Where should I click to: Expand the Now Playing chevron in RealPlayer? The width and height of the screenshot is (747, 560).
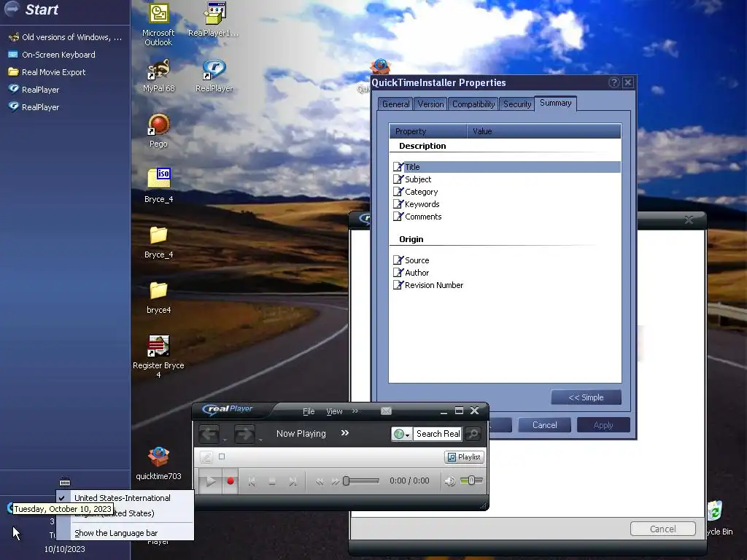(x=345, y=433)
